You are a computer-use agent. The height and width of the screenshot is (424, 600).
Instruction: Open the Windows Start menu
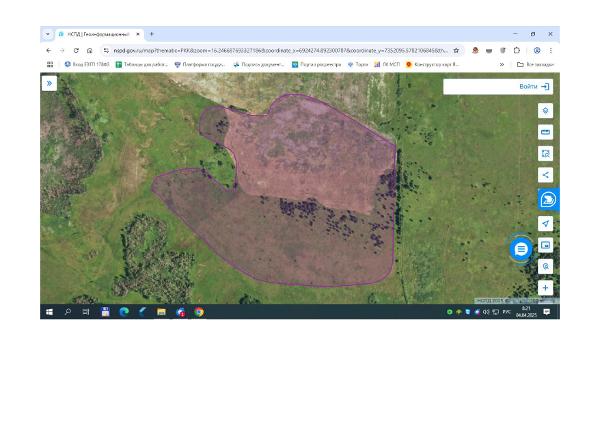point(49,312)
